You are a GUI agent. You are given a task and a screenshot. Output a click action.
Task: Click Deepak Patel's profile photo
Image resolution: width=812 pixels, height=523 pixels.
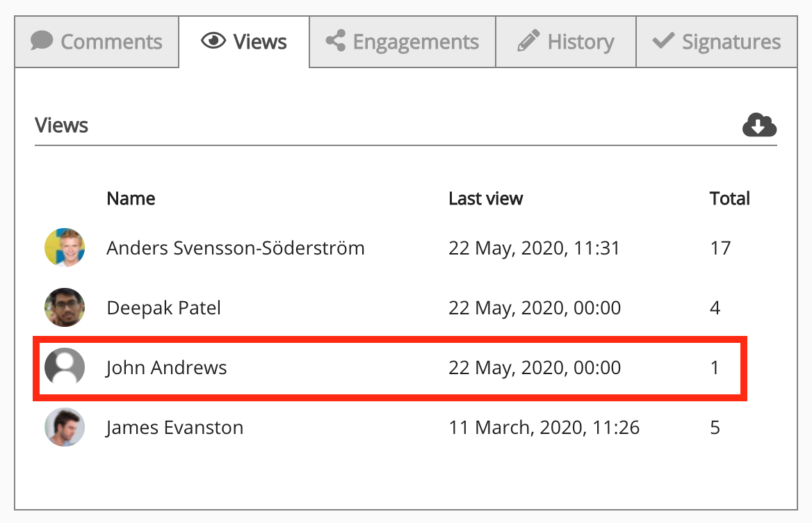pyautogui.click(x=65, y=307)
